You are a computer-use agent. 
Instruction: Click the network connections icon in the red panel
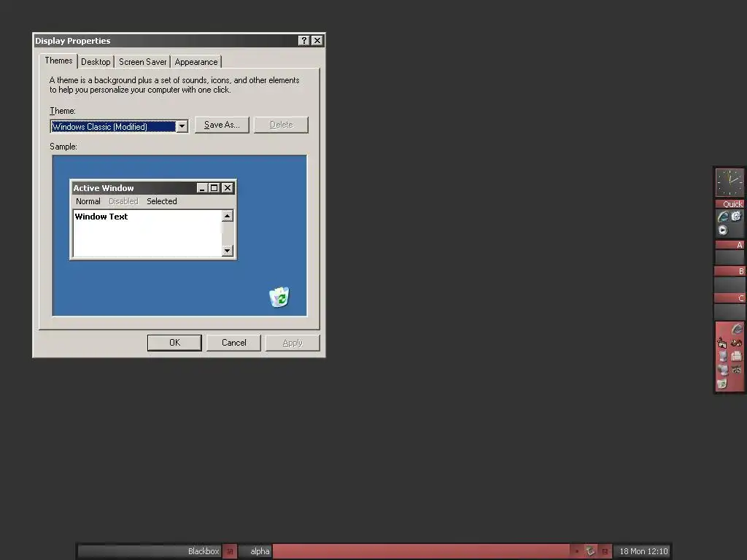(x=722, y=343)
